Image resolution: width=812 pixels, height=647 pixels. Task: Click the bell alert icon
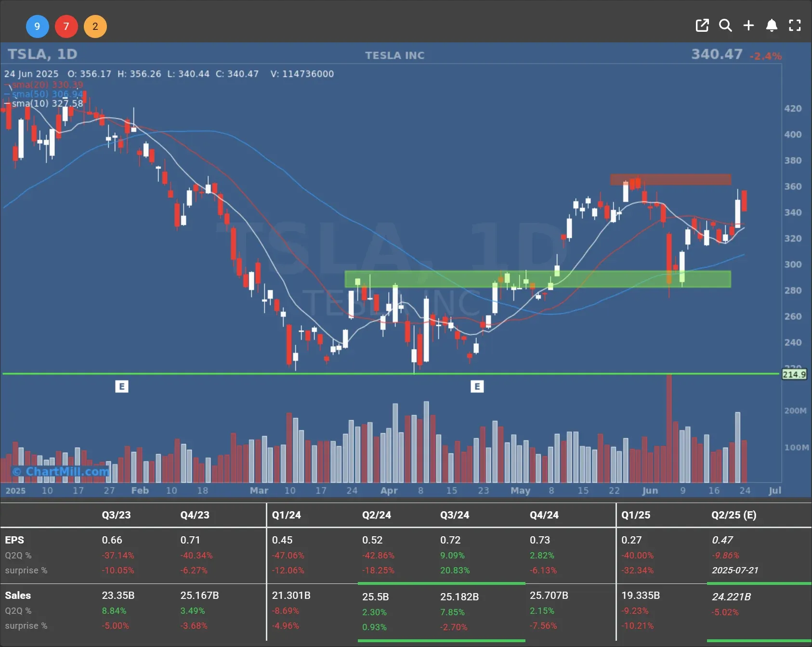tap(772, 26)
